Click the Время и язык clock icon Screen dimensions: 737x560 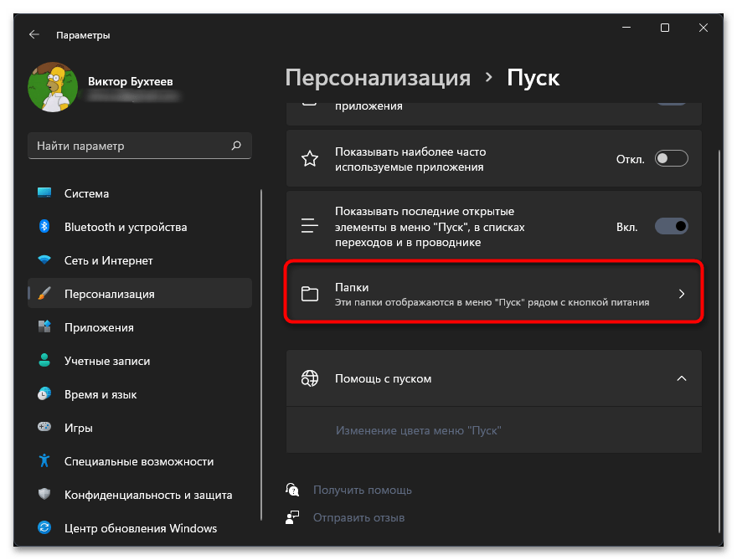44,393
